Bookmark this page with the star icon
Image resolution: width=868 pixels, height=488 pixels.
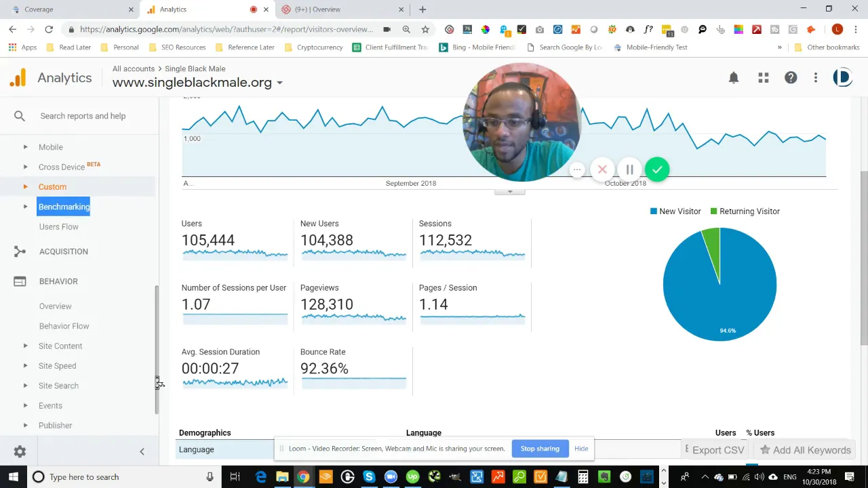(425, 29)
